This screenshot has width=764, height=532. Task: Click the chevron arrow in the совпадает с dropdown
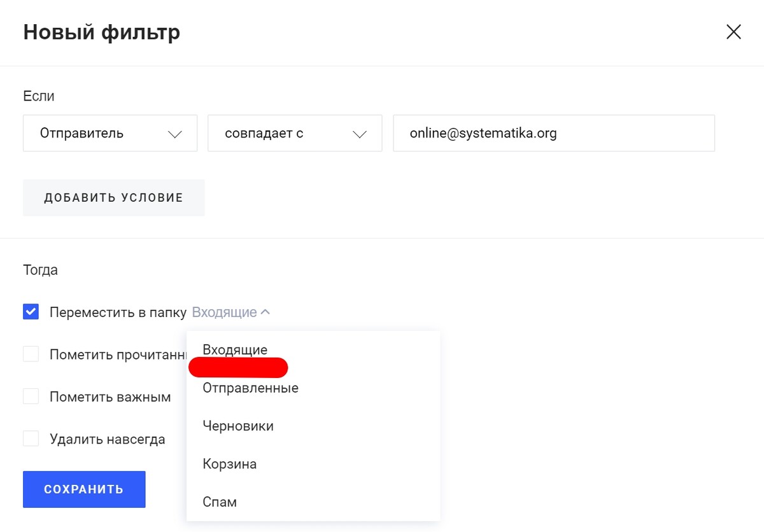(x=360, y=134)
